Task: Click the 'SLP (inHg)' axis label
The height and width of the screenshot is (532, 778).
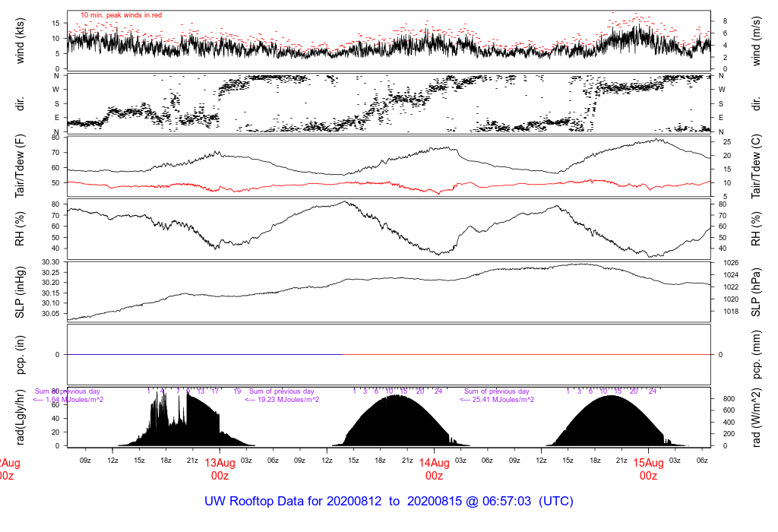Action: pos(21,290)
